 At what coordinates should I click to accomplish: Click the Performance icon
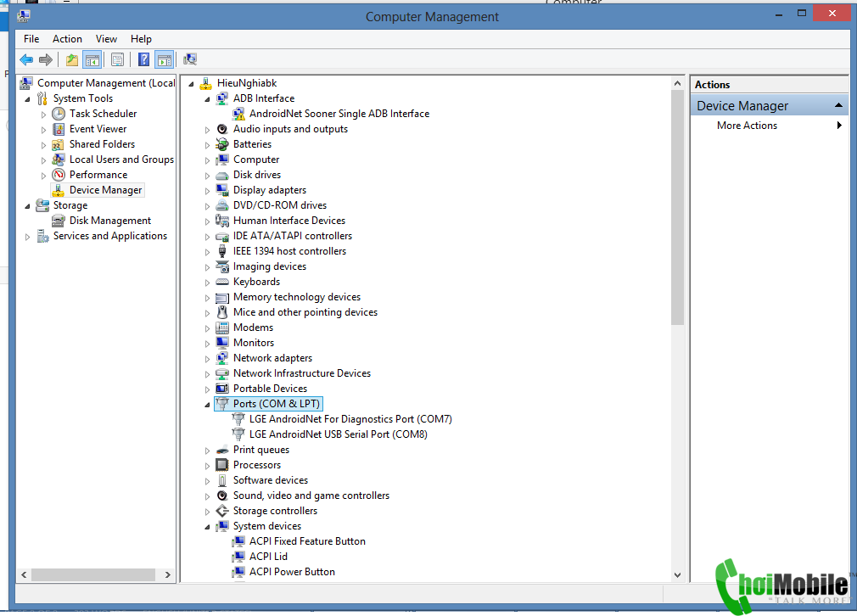(59, 175)
